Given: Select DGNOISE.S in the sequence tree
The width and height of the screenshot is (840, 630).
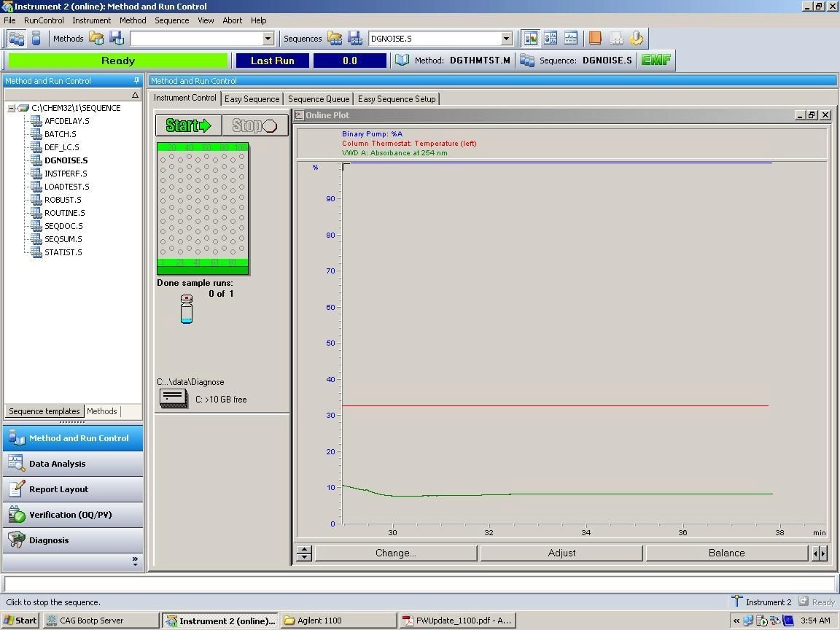Looking at the screenshot, I should (x=66, y=160).
